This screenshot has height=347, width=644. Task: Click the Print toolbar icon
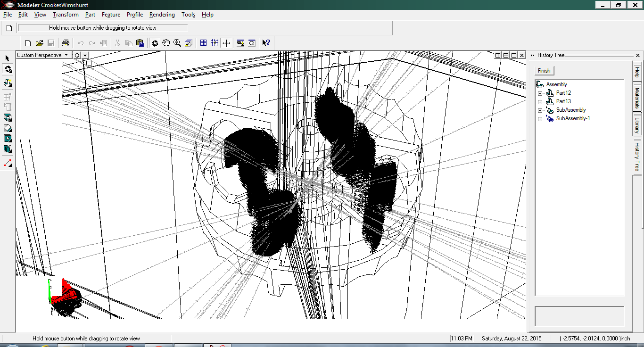pos(66,43)
